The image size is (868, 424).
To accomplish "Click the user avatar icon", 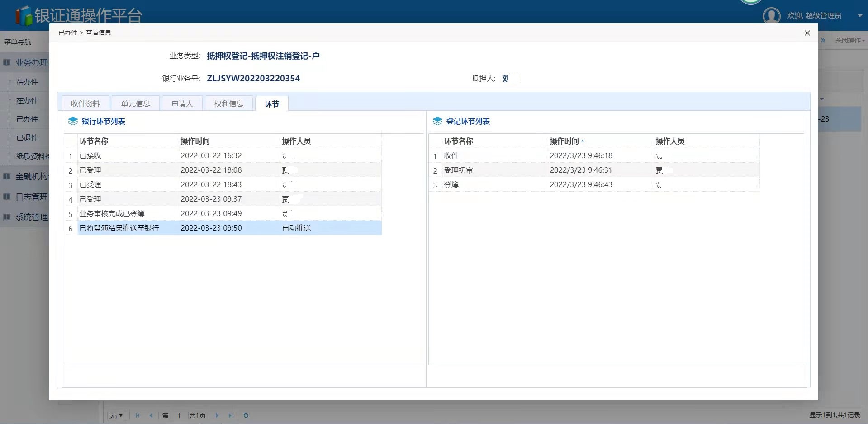I will click(771, 16).
